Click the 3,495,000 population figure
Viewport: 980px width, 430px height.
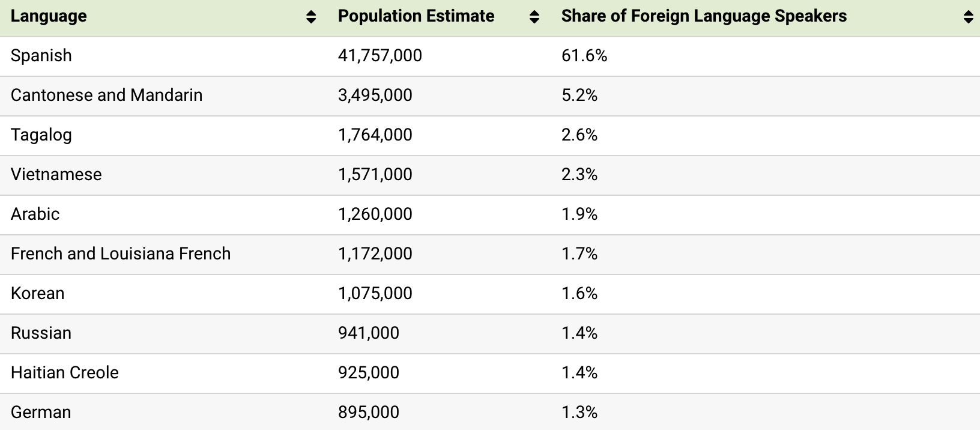(375, 95)
